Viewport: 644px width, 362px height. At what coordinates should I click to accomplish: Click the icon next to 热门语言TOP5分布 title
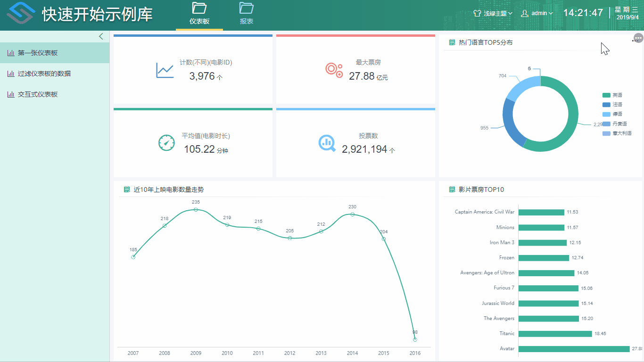452,42
